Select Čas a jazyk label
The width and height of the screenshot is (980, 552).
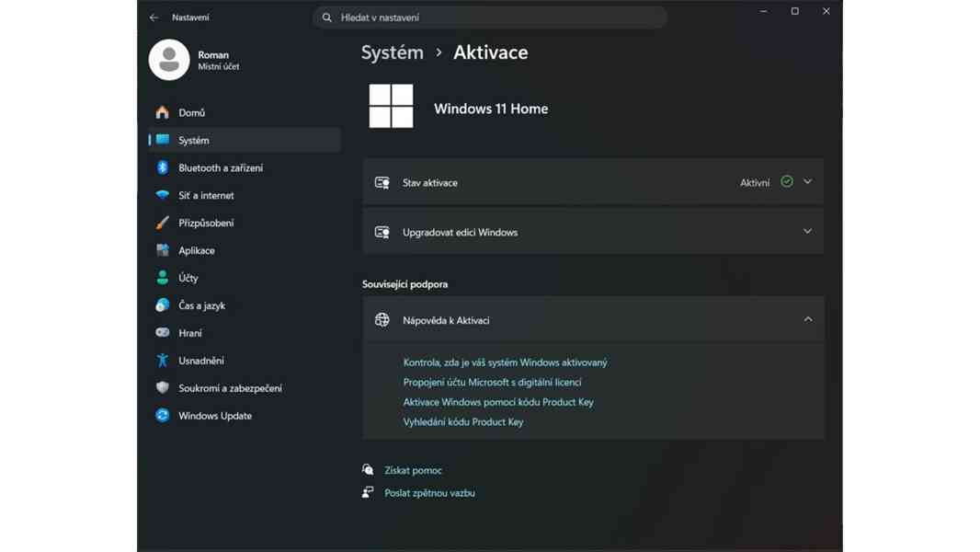click(x=202, y=305)
